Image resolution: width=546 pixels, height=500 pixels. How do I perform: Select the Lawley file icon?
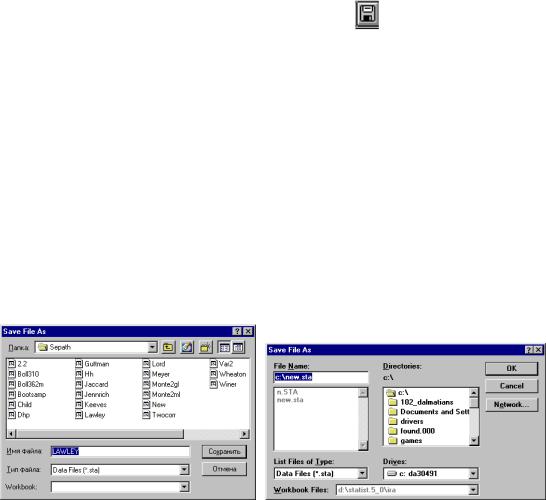coord(79,415)
